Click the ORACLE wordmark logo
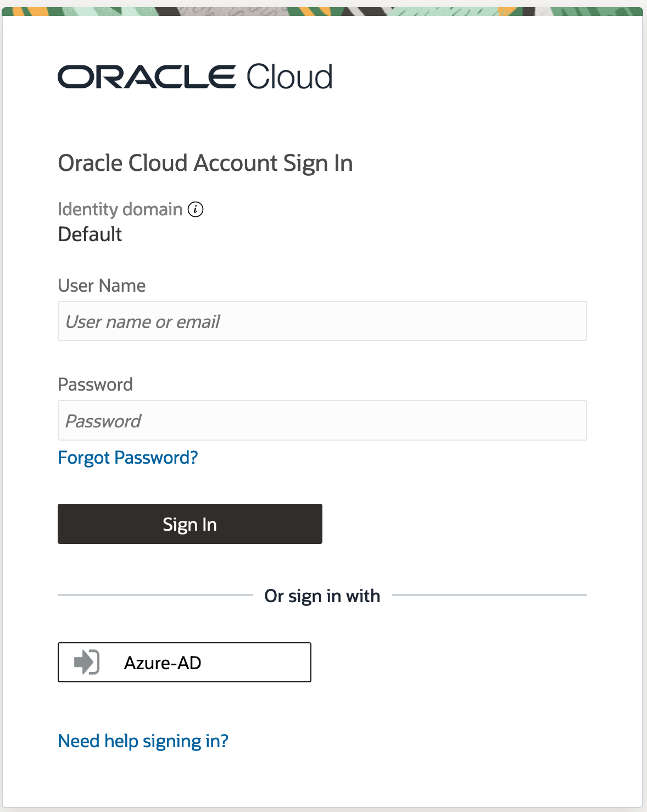The image size is (647, 812). click(147, 77)
